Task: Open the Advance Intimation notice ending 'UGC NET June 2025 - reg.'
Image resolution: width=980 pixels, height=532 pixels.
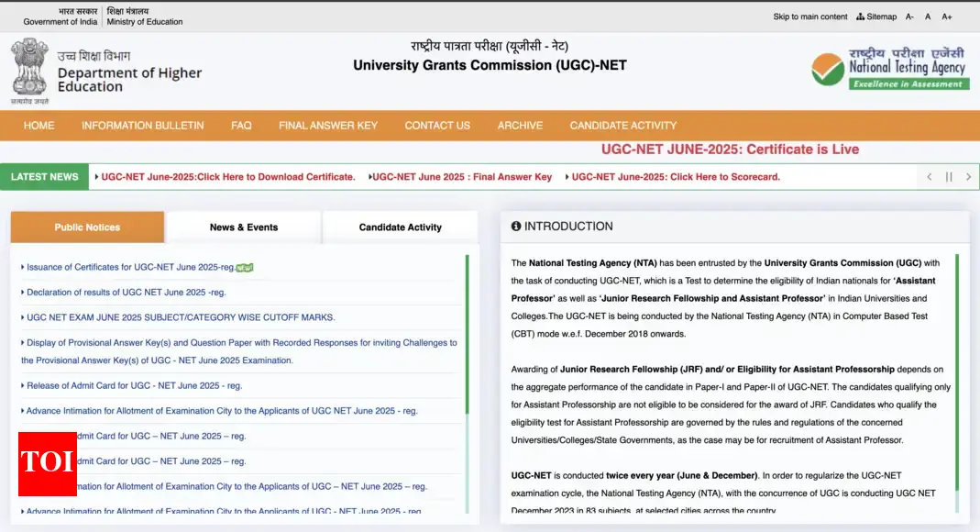Action: [222, 411]
